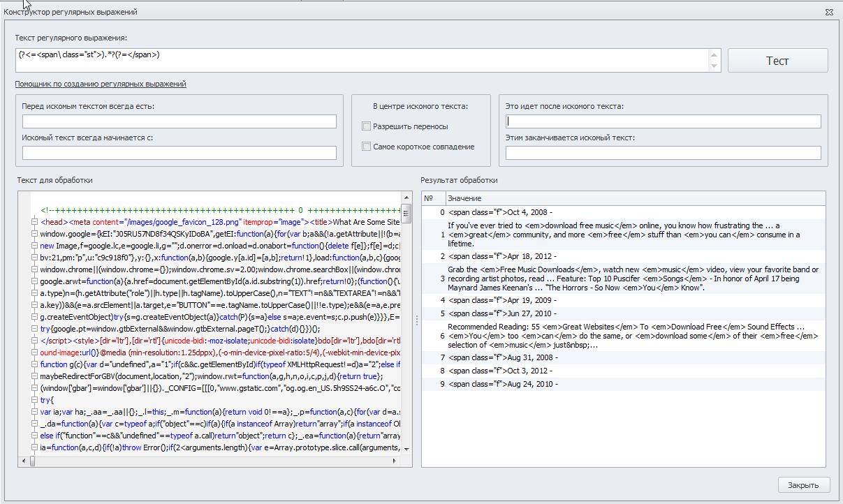Click the Этим заканчивается искомый текст field
This screenshot has height=504, width=843.
[x=664, y=153]
